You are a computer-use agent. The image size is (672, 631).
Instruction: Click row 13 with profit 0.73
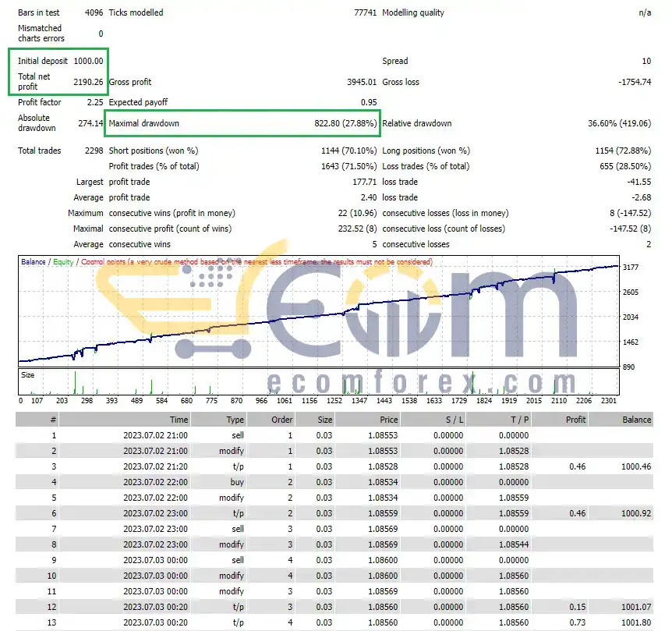pyautogui.click(x=334, y=622)
